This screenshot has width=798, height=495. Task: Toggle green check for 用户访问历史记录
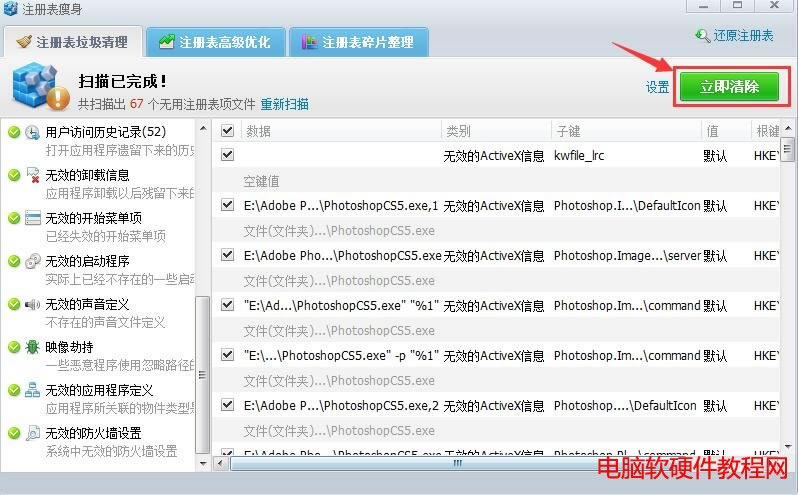14,132
